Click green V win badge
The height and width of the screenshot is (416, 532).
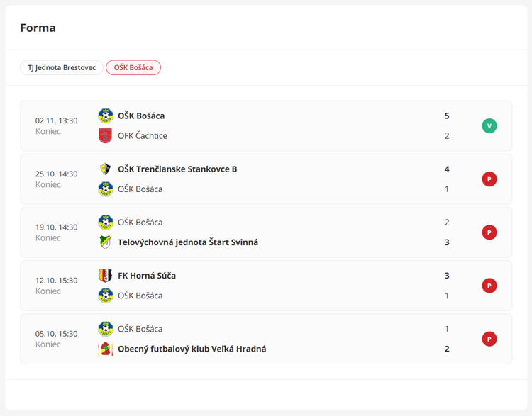tap(489, 126)
